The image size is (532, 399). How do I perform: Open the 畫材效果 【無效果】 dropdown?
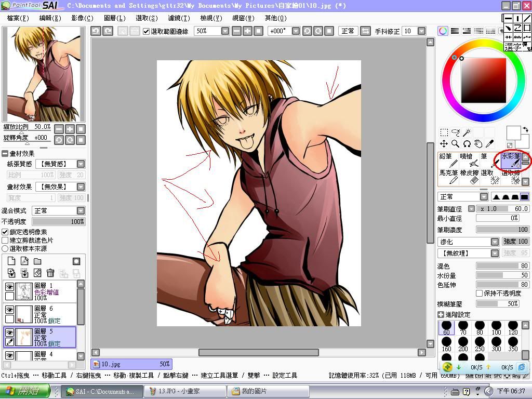[x=81, y=187]
